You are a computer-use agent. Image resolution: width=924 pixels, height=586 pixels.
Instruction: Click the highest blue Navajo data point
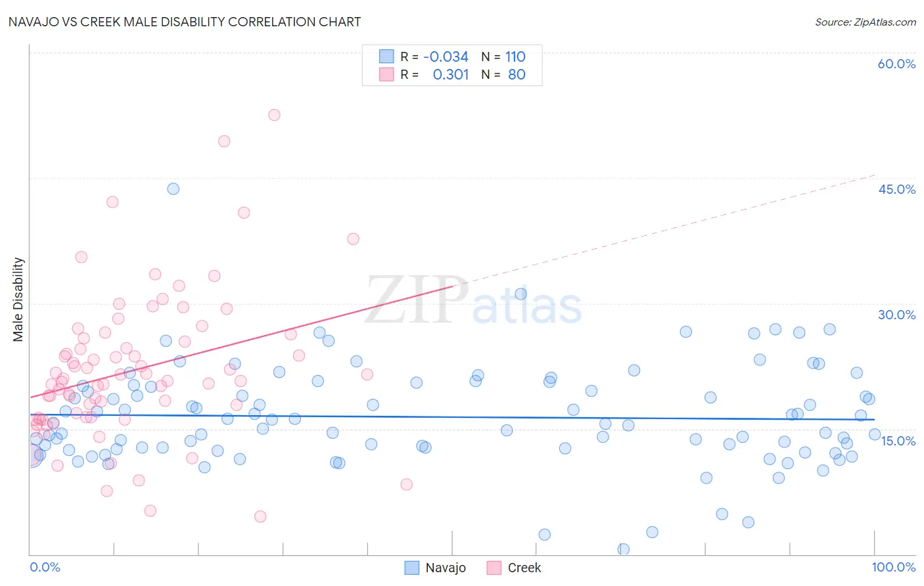pos(173,189)
